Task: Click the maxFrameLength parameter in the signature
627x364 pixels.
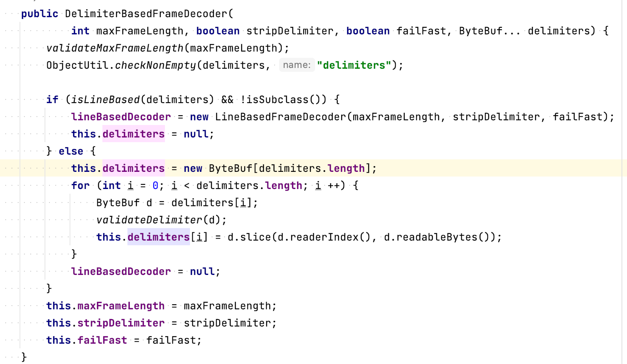Action: pyautogui.click(x=140, y=31)
